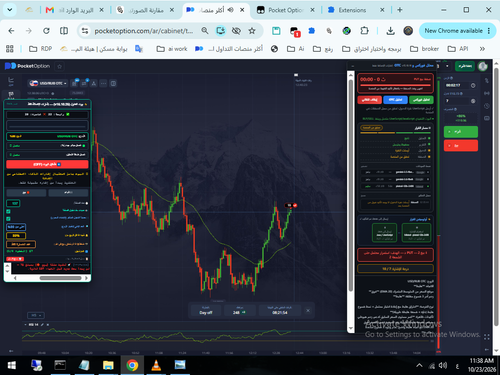The height and width of the screenshot is (375, 500).
Task: Click the green Buy trade button
Action: tap(461, 132)
